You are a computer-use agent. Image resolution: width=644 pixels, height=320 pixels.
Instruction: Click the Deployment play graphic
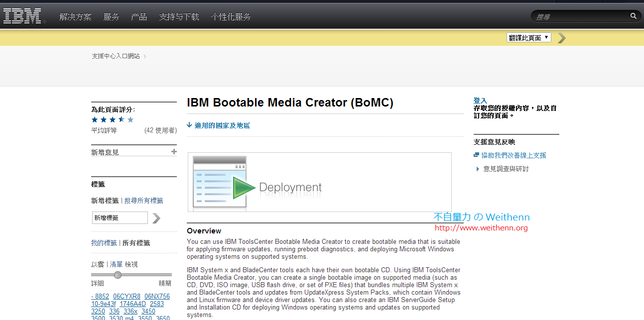tap(245, 188)
